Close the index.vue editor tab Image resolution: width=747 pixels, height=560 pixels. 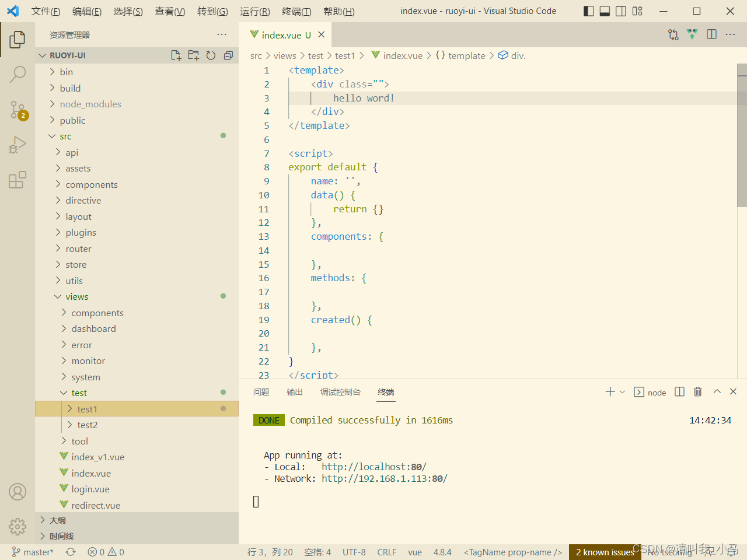pyautogui.click(x=321, y=35)
